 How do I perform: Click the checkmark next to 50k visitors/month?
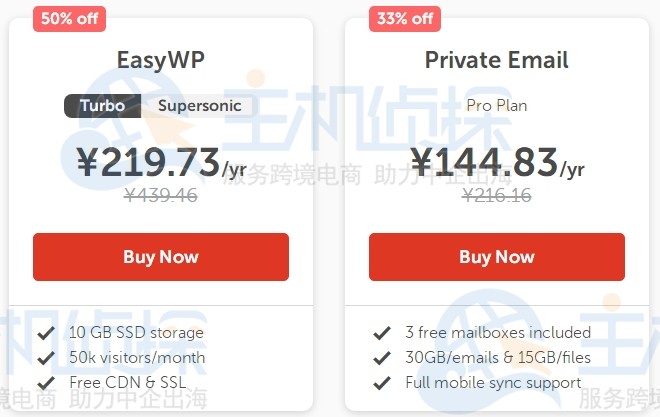(45, 358)
